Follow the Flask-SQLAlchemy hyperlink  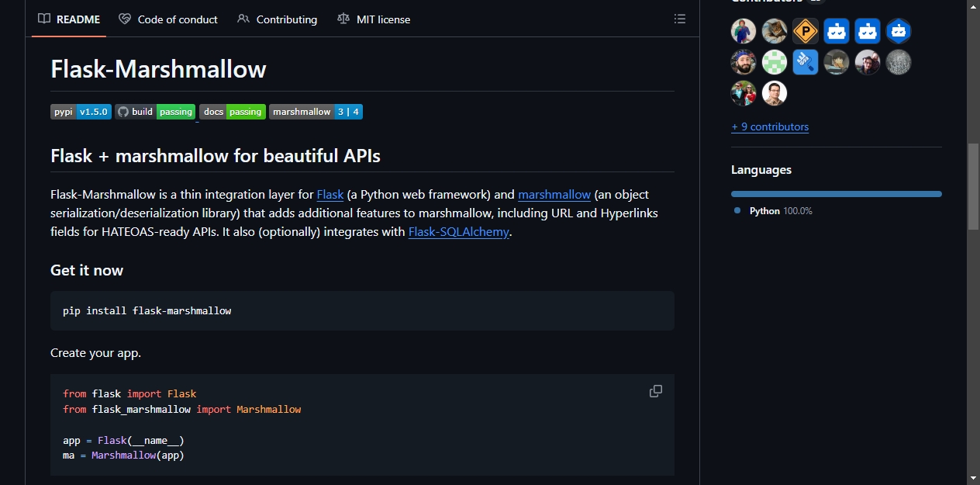[x=458, y=232]
